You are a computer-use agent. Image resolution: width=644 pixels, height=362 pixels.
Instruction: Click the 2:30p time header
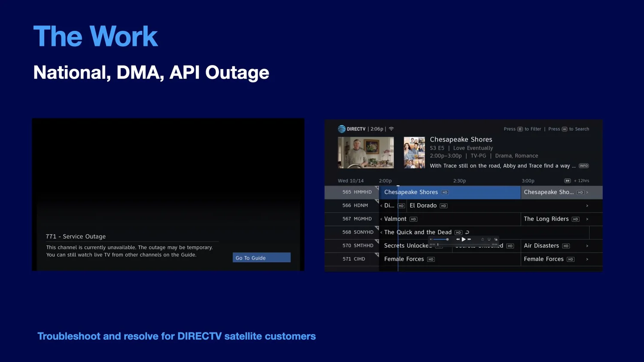459,181
